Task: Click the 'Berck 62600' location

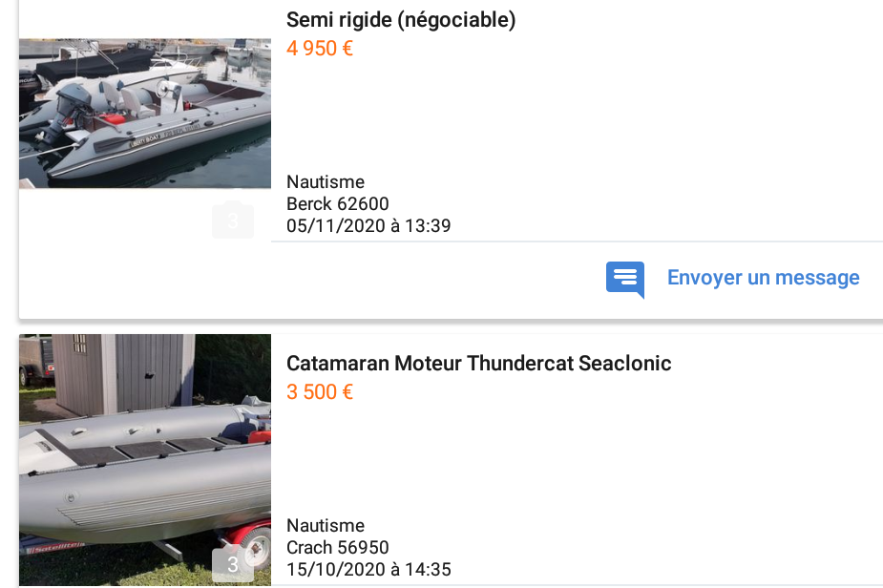Action: click(x=338, y=204)
